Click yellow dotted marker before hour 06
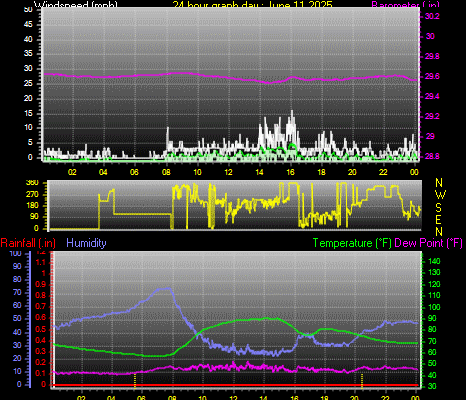466x400 pixels. 135,381
